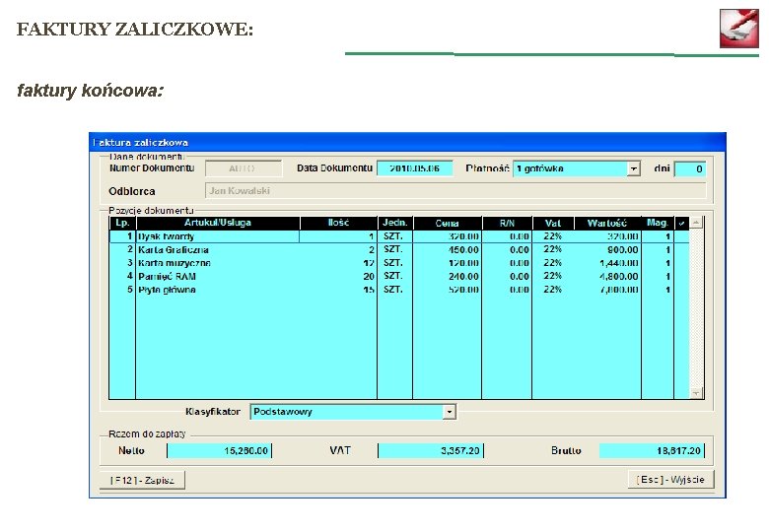Focus the Data Dokumentu date field
This screenshot has width=769, height=532.
coord(415,168)
